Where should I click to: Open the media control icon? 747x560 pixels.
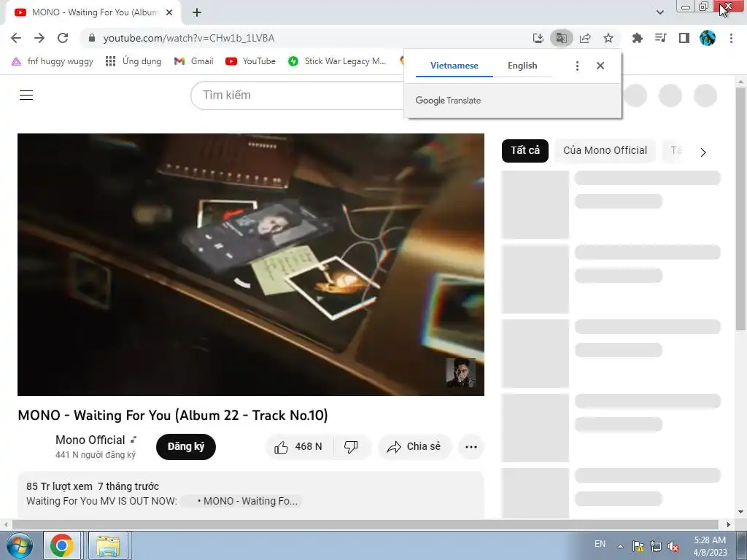[x=660, y=38]
